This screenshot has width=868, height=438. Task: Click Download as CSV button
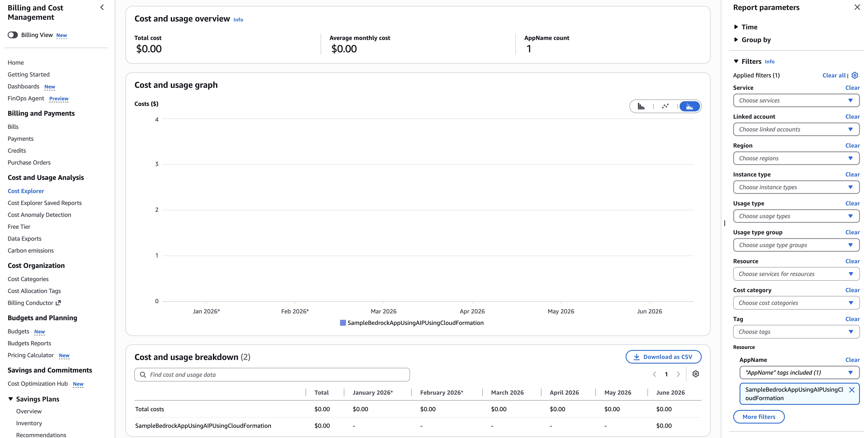pyautogui.click(x=663, y=357)
